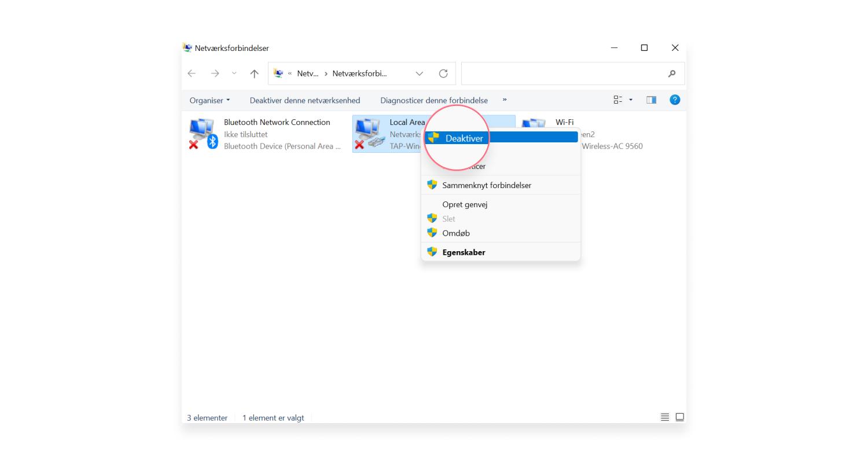This screenshot has width=868, height=463.
Task: Click the Netværksforbindelser title bar icon
Action: click(187, 47)
